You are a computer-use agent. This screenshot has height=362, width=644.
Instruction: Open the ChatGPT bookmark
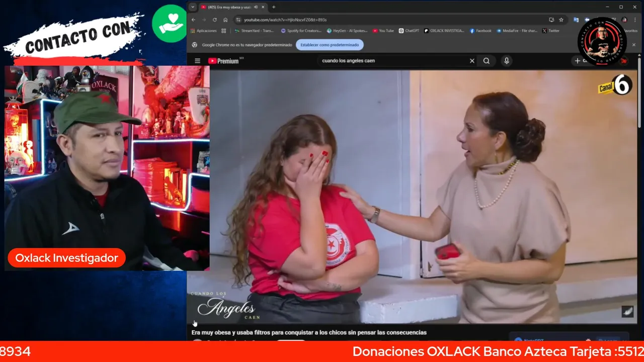click(409, 31)
